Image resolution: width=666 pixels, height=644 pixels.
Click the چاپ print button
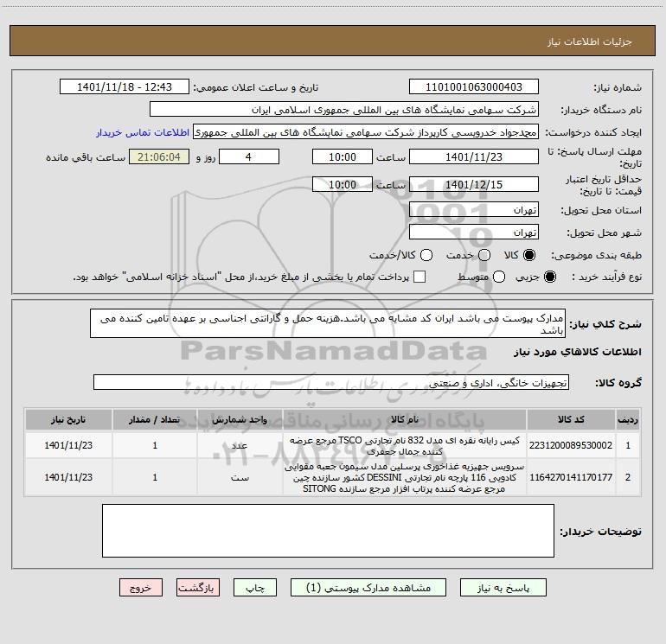[x=255, y=588]
